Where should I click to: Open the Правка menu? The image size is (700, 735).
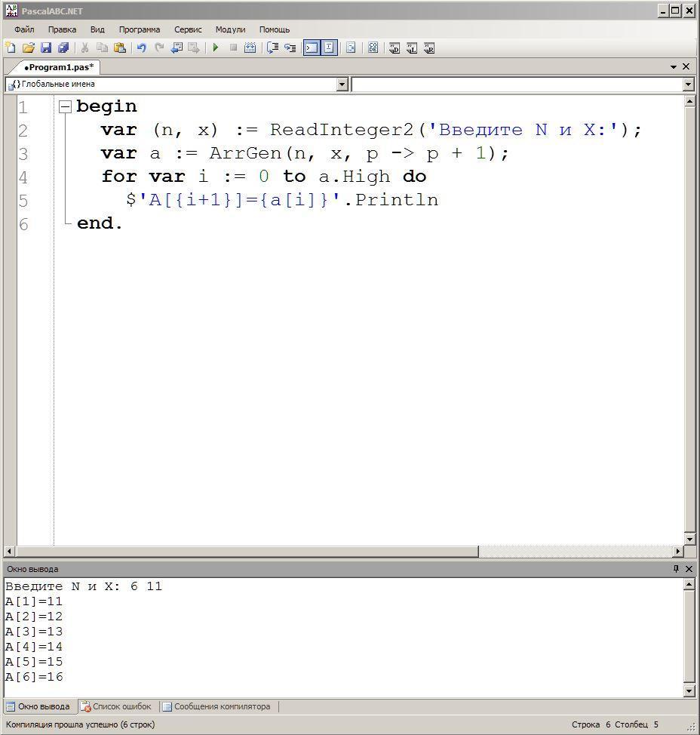click(63, 29)
